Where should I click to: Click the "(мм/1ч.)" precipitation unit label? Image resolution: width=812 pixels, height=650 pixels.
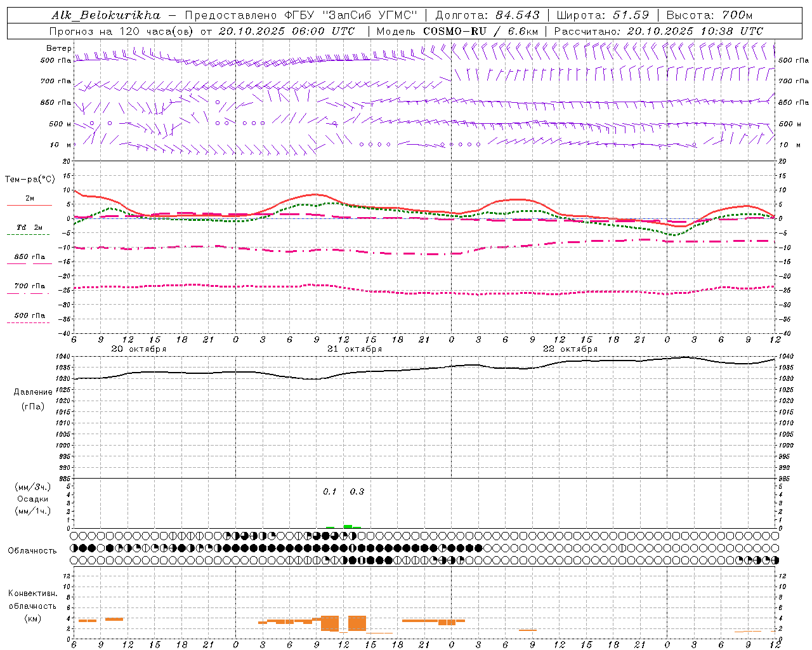point(33,511)
